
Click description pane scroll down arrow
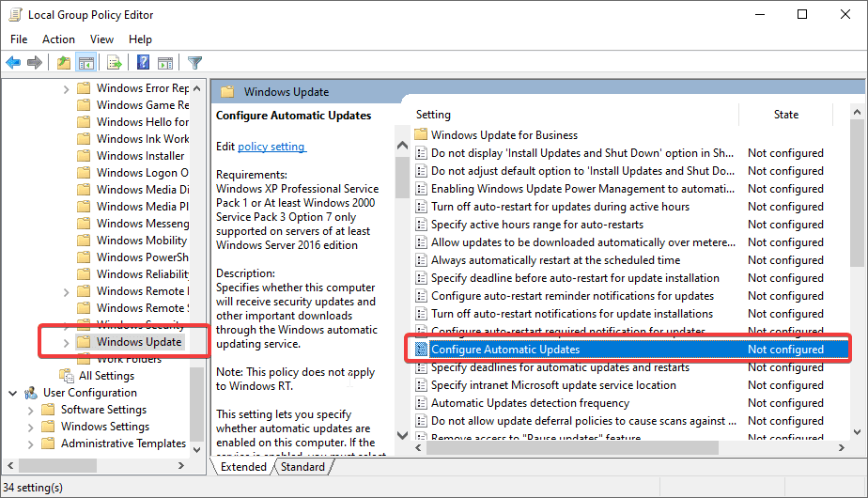coord(402,435)
